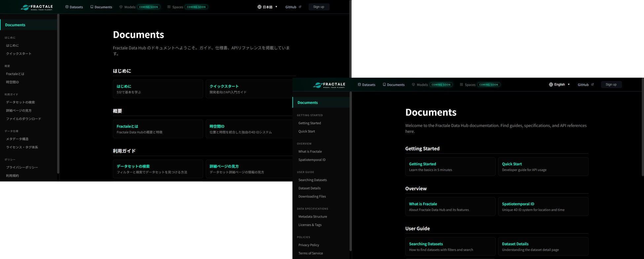Open メタデータ構造 in the sidebar
Image resolution: width=644 pixels, height=259 pixels.
[17, 139]
